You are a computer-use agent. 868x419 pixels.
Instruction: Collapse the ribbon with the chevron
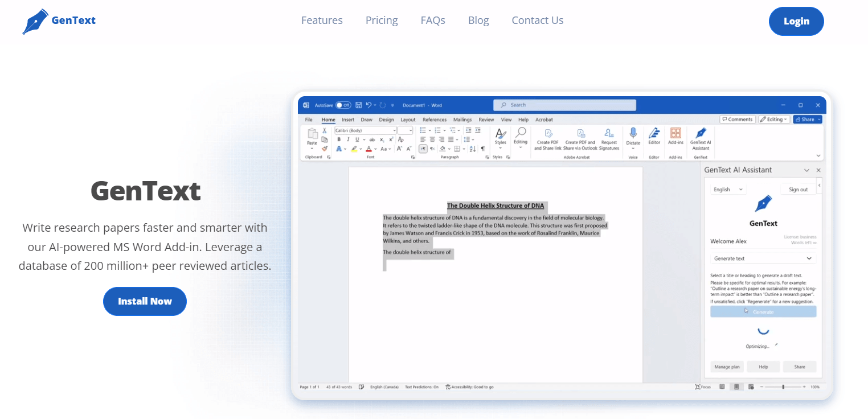point(818,155)
